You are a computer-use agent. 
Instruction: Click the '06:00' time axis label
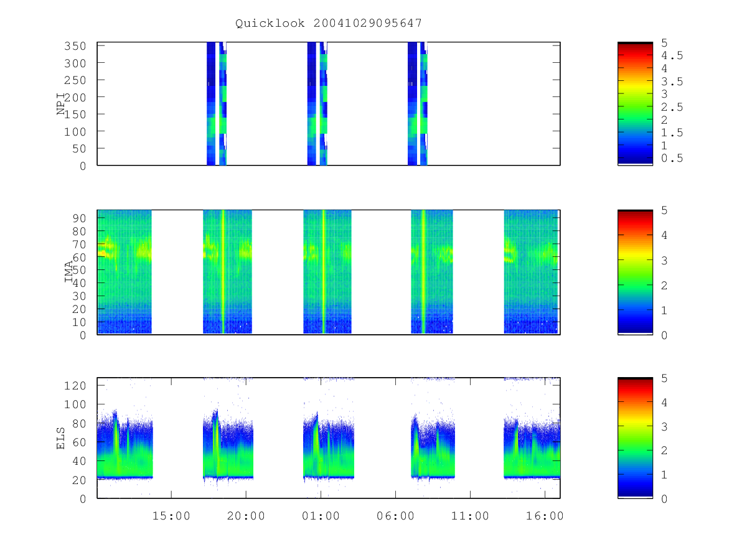[395, 516]
